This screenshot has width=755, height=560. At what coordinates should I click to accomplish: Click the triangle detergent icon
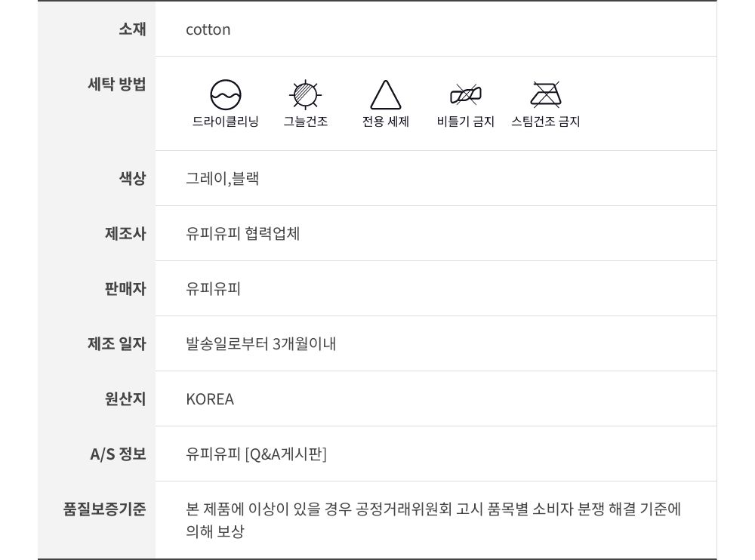(385, 96)
